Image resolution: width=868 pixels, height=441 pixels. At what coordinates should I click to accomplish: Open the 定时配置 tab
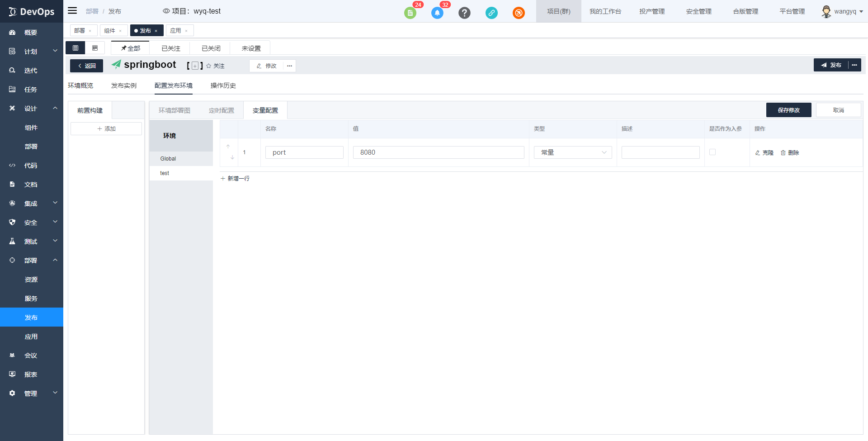click(x=221, y=110)
